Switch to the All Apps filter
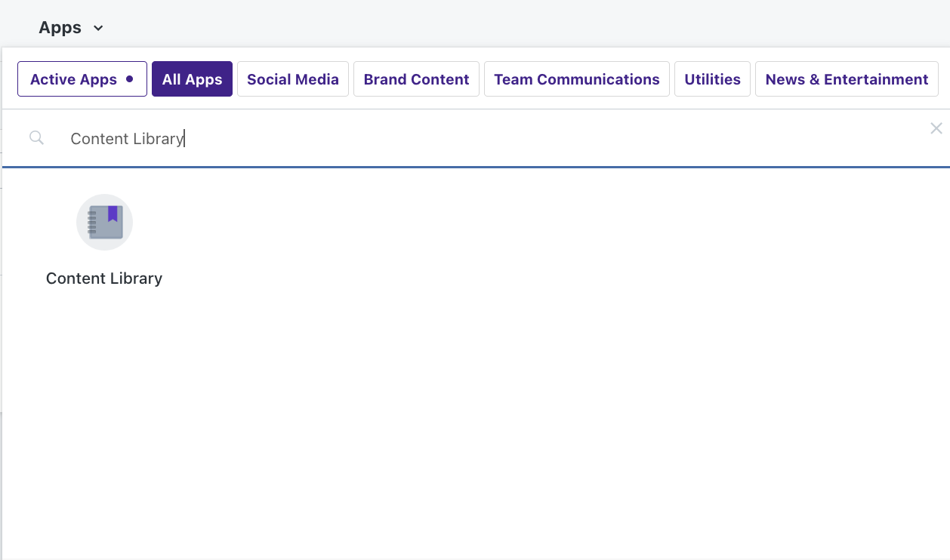 pyautogui.click(x=192, y=79)
